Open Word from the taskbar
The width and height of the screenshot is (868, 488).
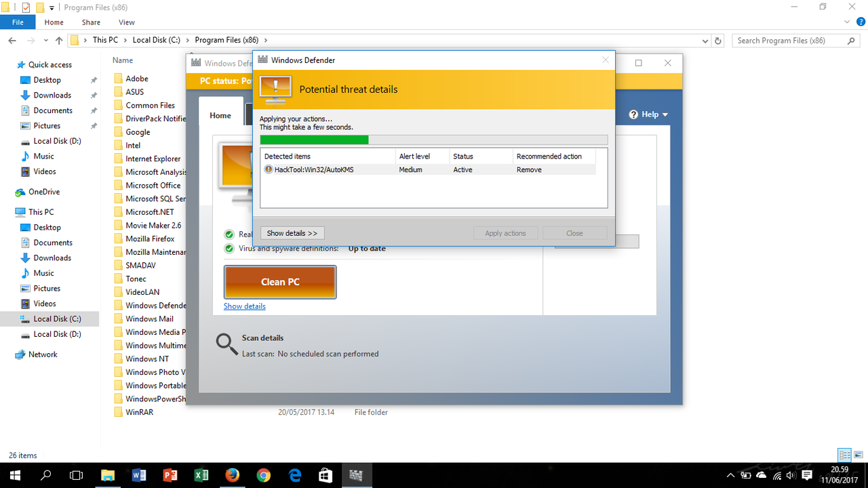coord(139,475)
